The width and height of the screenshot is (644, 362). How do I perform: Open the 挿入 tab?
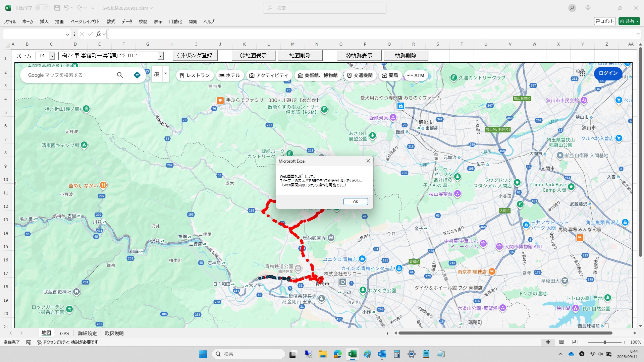click(44, 21)
